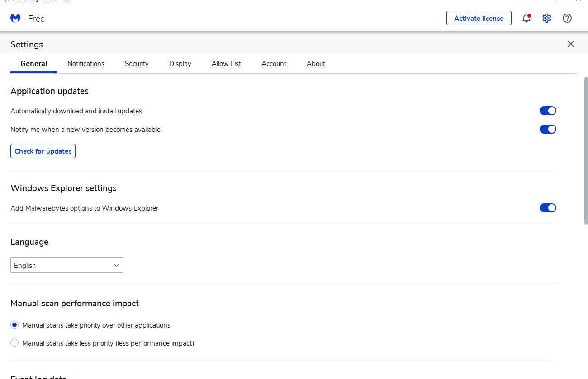Click the Check for updates button
Viewport: 588px width, 379px height.
tap(43, 151)
